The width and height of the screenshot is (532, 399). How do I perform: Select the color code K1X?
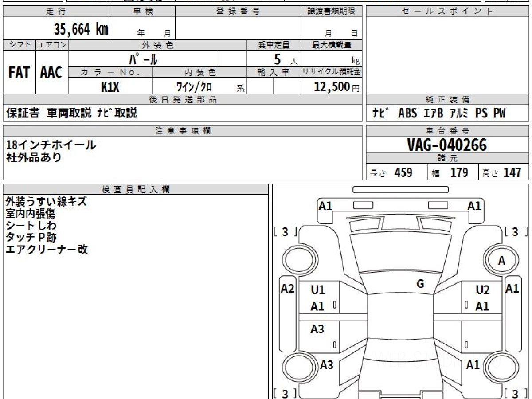[x=110, y=87]
